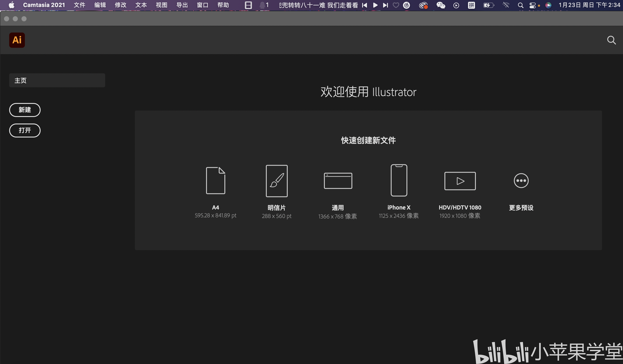Screen dimensions: 623x364
Task: Choose the 明信片 postcard preset icon
Action: tap(277, 181)
